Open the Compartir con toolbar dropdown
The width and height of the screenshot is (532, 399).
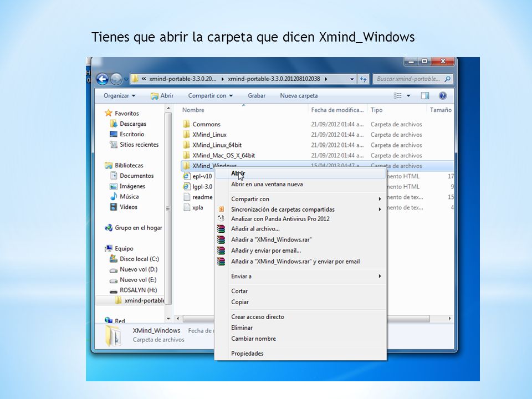211,96
